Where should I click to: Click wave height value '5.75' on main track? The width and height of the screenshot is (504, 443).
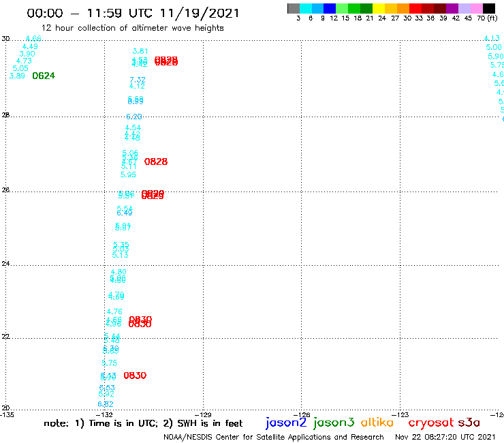coord(109,363)
